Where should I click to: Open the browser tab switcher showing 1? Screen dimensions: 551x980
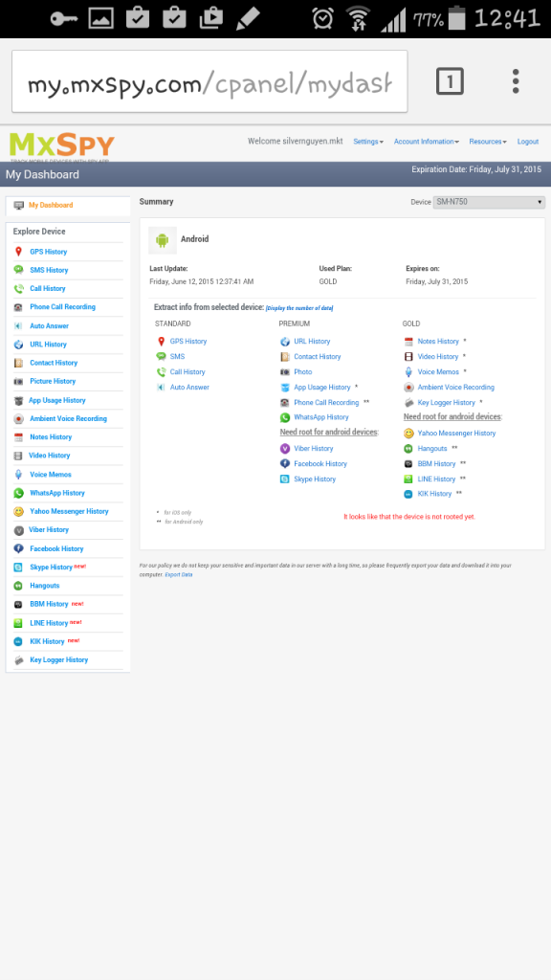tap(450, 81)
